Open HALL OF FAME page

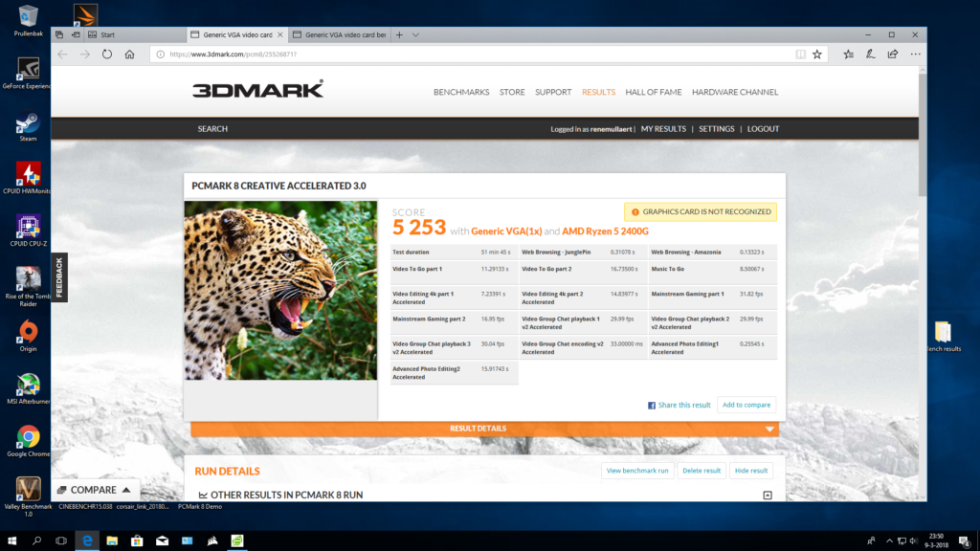coord(653,92)
